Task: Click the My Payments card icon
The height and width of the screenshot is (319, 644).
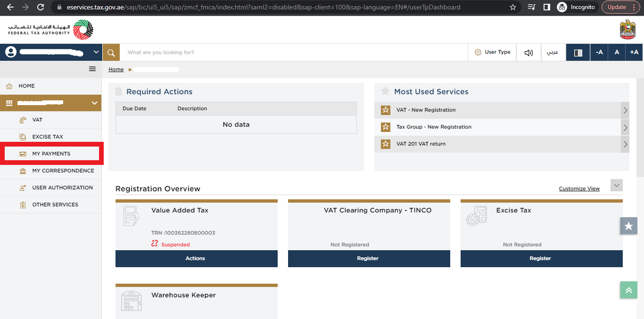Action: coord(23,154)
